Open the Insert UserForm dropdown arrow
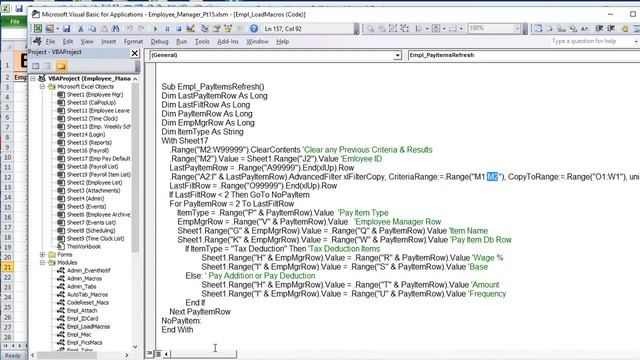 [x=57, y=29]
